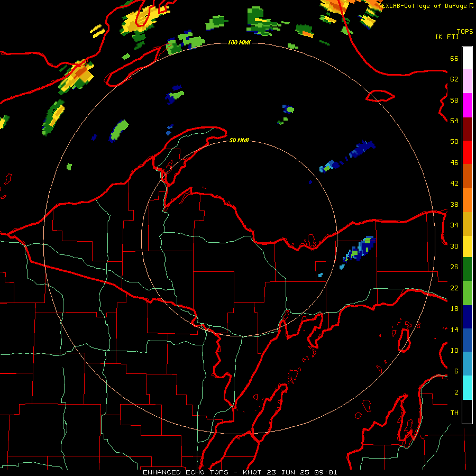Image resolution: width=476 pixels, height=476 pixels.
Task: Click the "100 NMI" range ring label
Action: (x=239, y=42)
